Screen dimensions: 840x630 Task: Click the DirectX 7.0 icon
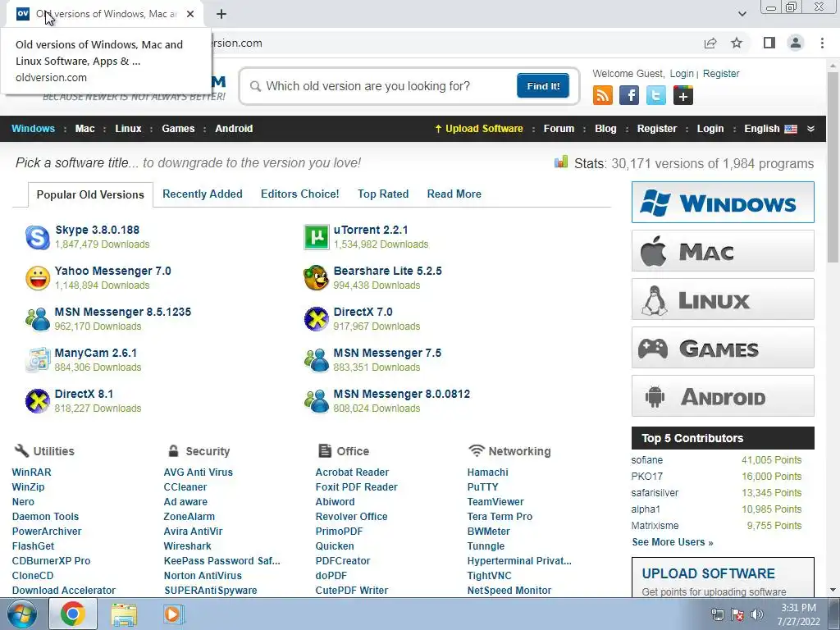317,319
